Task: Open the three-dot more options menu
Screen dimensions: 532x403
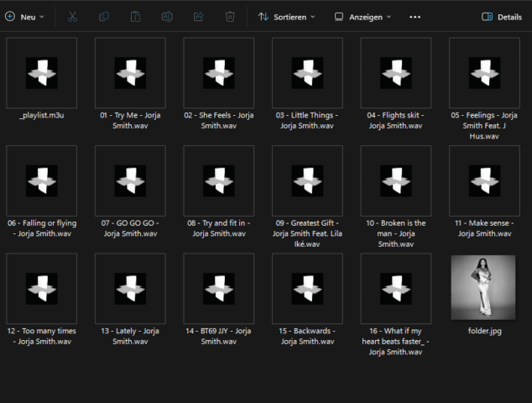Action: 415,17
